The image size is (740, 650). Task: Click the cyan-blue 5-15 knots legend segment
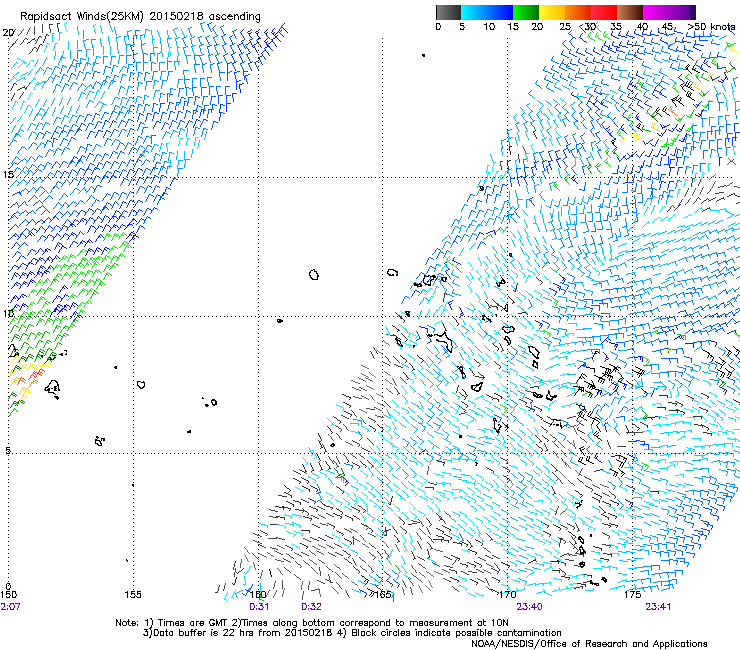487,12
